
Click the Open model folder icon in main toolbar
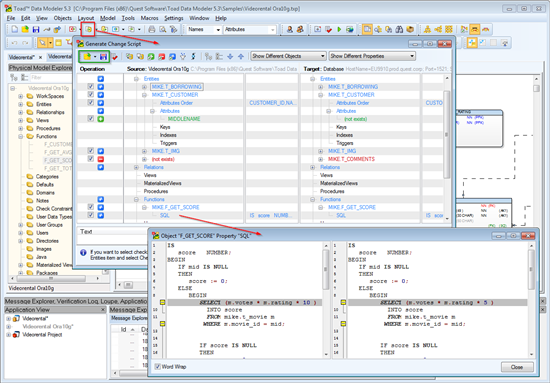pyautogui.click(x=25, y=29)
